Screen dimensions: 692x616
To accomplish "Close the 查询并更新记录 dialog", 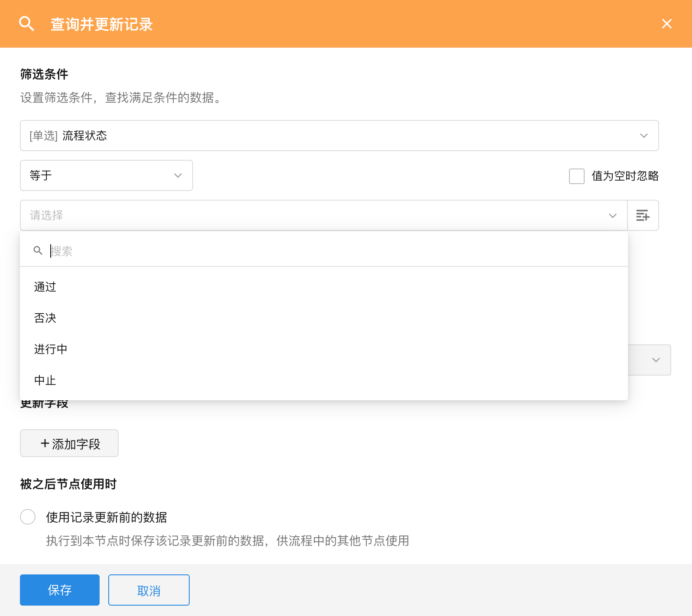I will coord(666,24).
